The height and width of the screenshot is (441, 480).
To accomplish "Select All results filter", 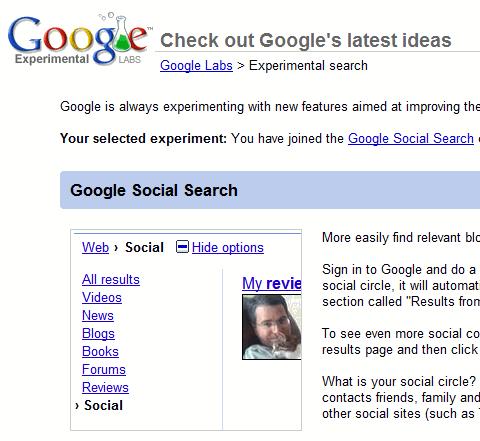I will pyautogui.click(x=111, y=279).
